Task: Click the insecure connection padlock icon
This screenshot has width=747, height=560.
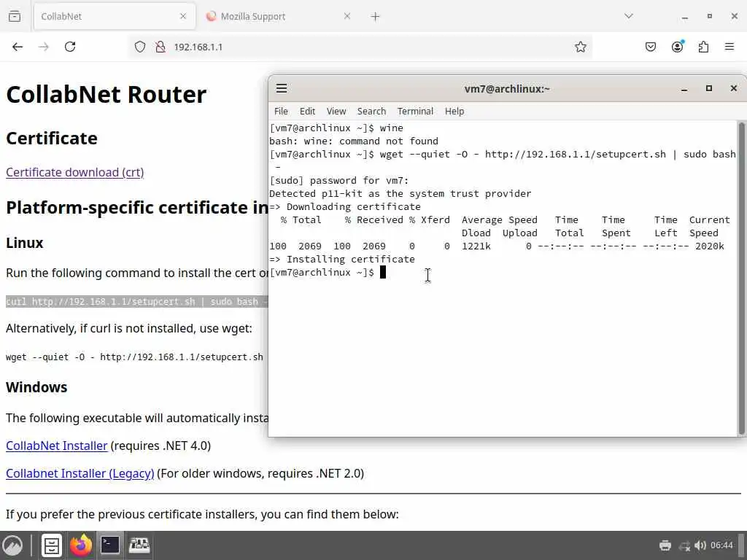Action: (160, 47)
